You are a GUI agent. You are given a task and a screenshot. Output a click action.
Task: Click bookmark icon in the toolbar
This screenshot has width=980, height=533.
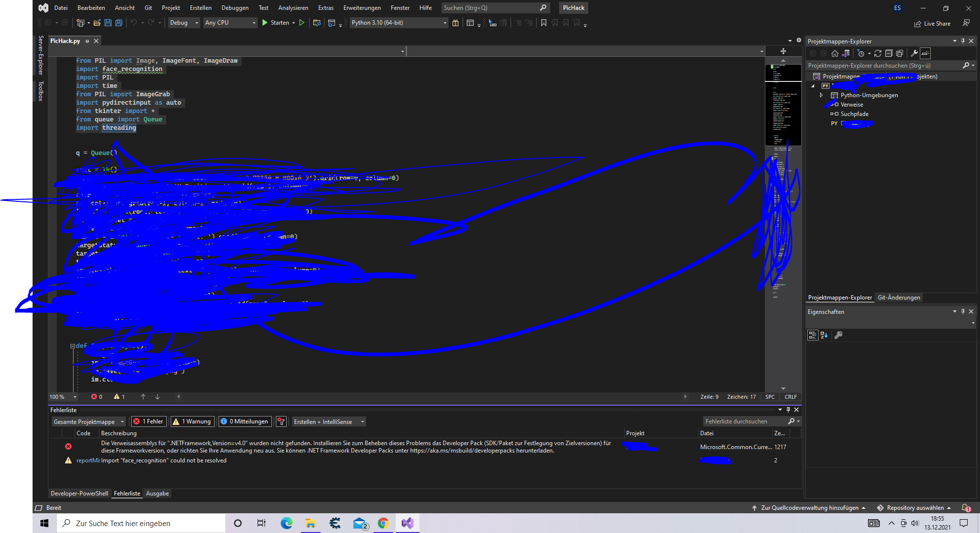click(x=543, y=23)
